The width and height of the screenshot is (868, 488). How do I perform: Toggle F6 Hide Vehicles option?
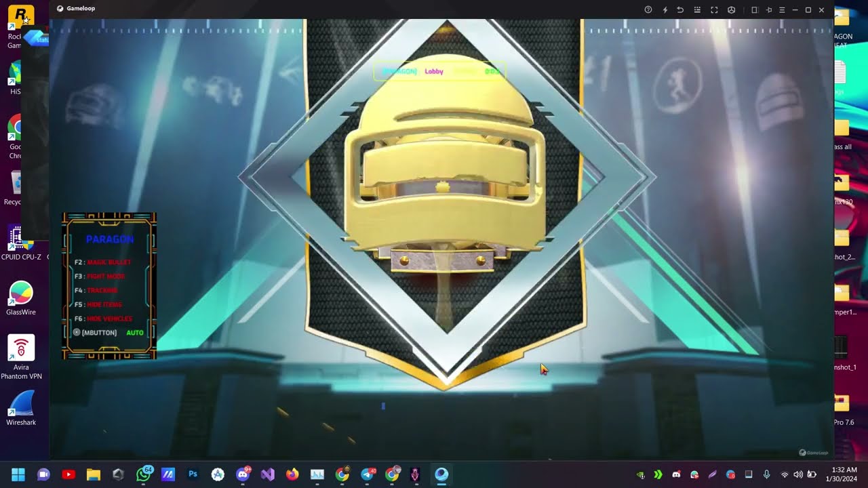click(103, 319)
